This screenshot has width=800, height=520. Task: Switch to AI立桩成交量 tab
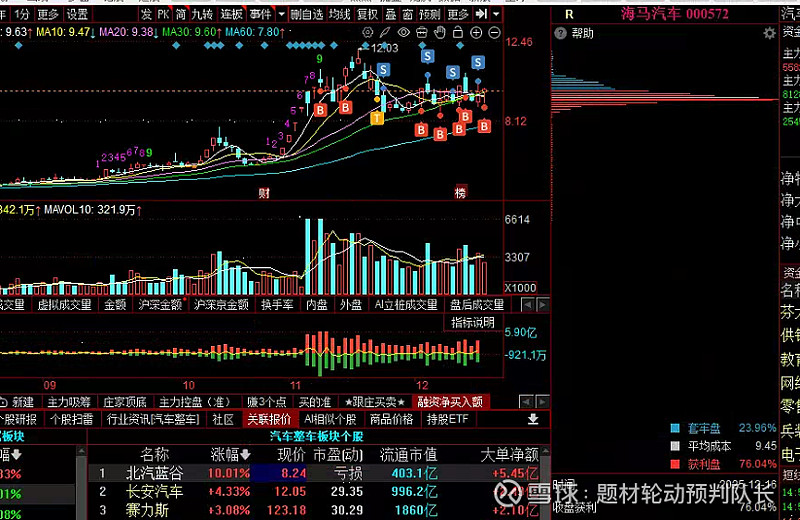(406, 305)
